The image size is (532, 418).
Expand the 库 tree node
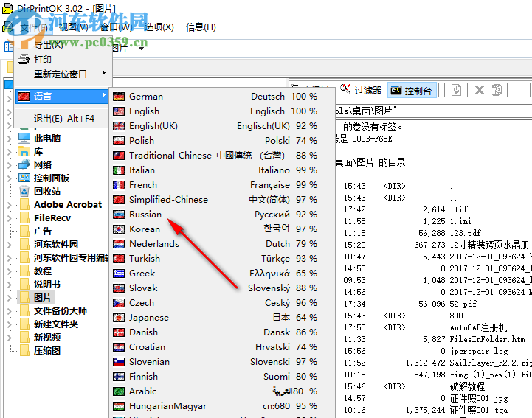point(9,152)
